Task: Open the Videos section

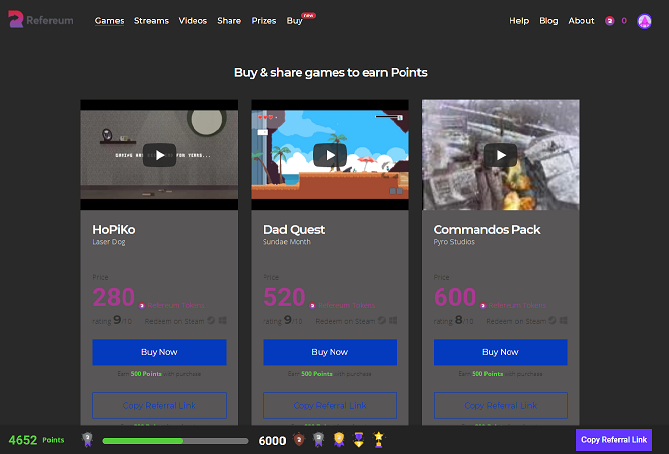Action: [x=192, y=20]
